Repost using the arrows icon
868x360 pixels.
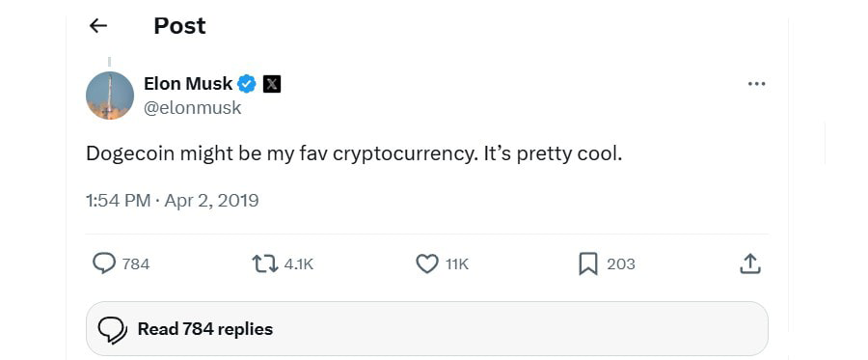(265, 264)
